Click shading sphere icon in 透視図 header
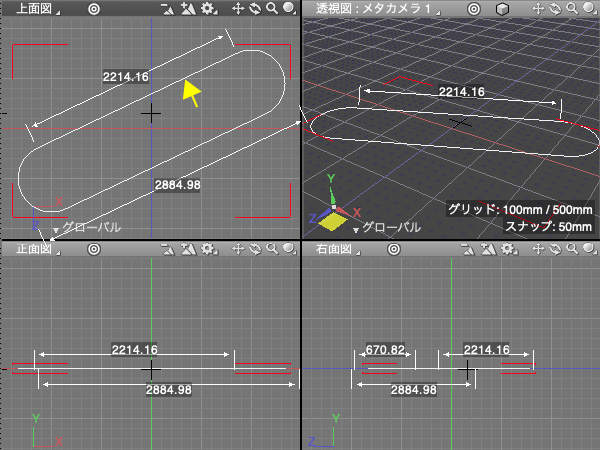 (589, 8)
